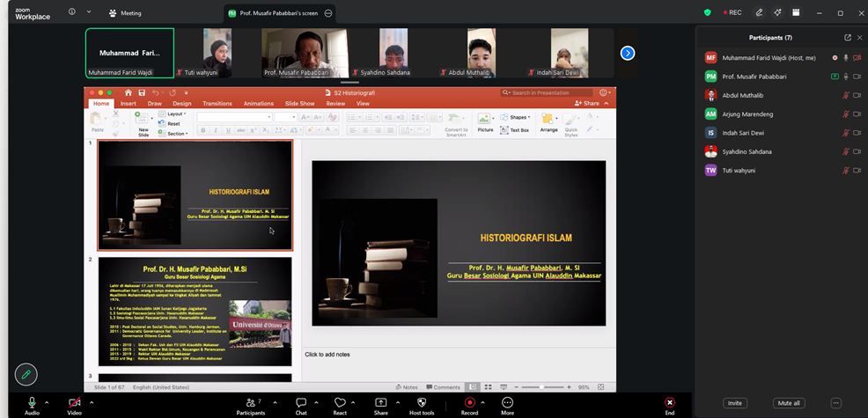The height and width of the screenshot is (418, 868).
Task: Toggle the Record button
Action: click(469, 402)
